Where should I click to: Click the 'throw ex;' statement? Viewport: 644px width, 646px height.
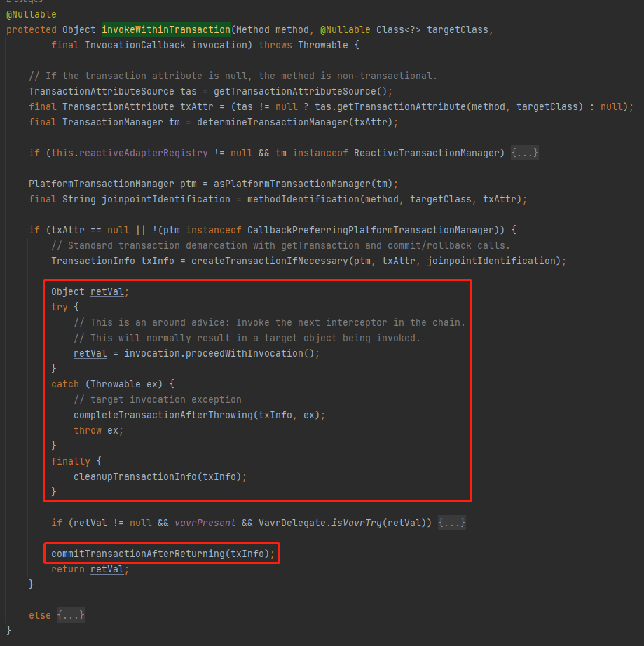(99, 430)
